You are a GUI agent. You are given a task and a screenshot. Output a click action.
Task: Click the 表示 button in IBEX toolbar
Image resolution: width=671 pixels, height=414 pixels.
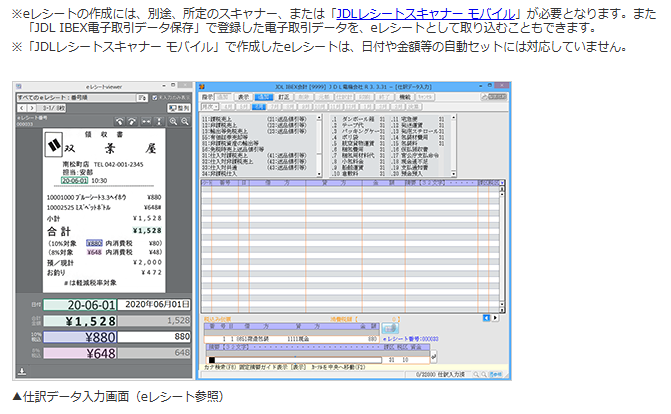pyautogui.click(x=243, y=97)
